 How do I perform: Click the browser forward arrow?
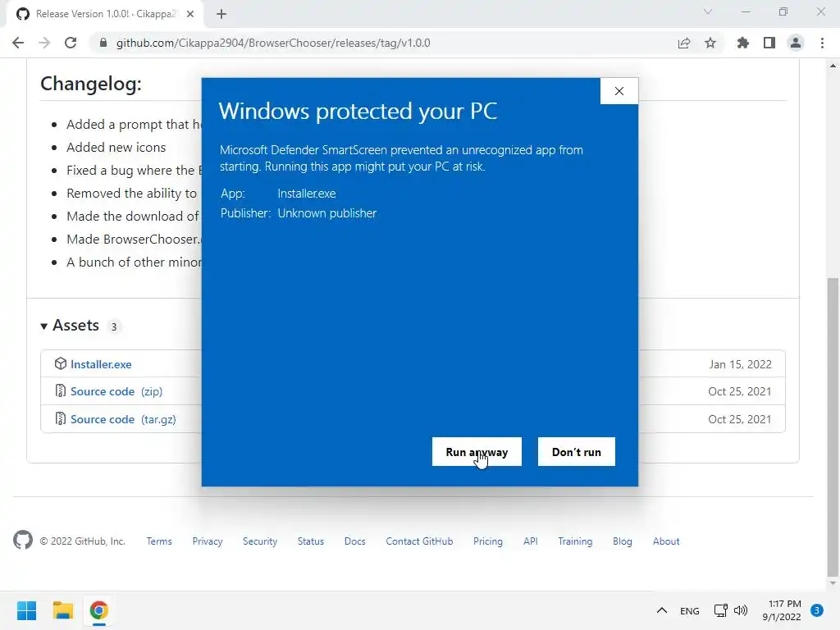click(44, 43)
